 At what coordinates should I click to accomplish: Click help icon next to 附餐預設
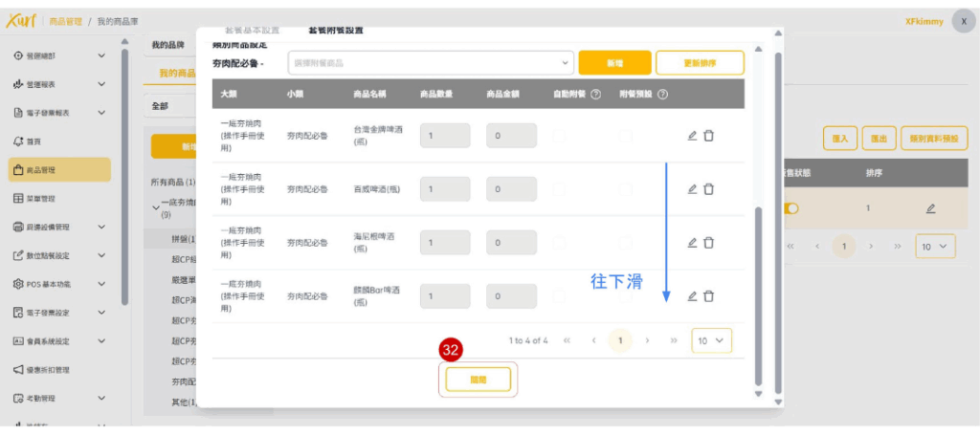pyautogui.click(x=662, y=95)
